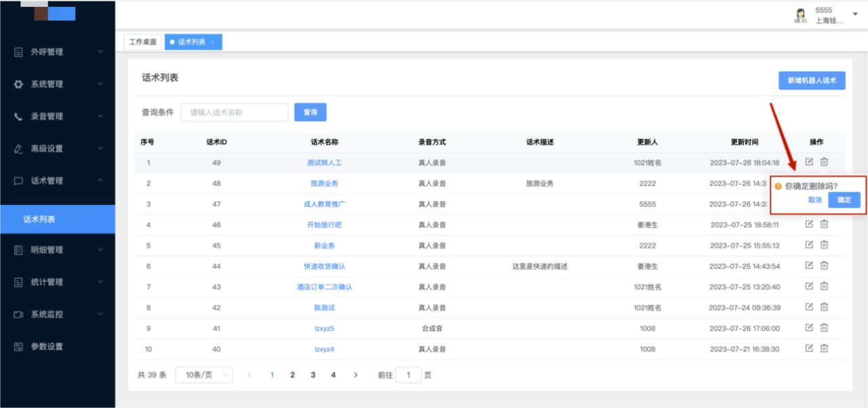This screenshot has width=868, height=408.
Task: Open the 陈测试 script link
Action: pyautogui.click(x=324, y=308)
